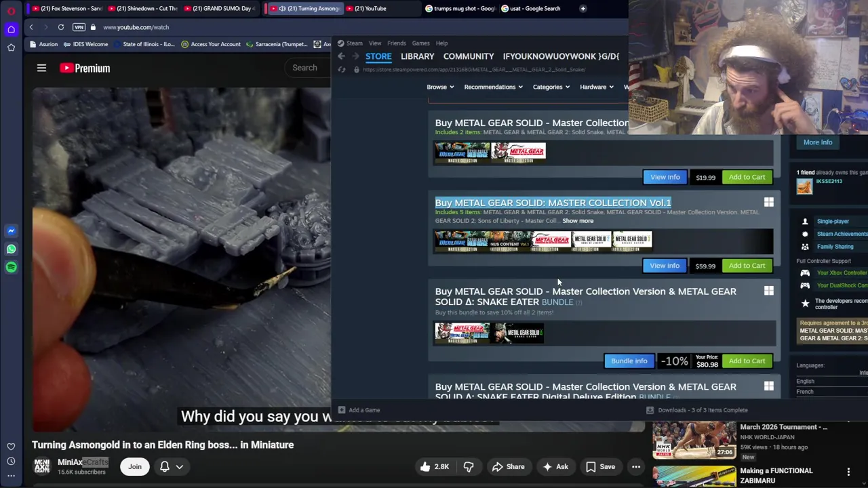Open Steam Friends menu

[x=396, y=43]
